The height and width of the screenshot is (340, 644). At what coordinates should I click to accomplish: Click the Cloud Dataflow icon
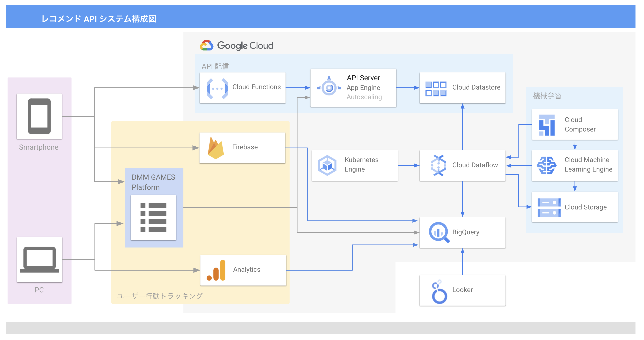[x=438, y=165]
